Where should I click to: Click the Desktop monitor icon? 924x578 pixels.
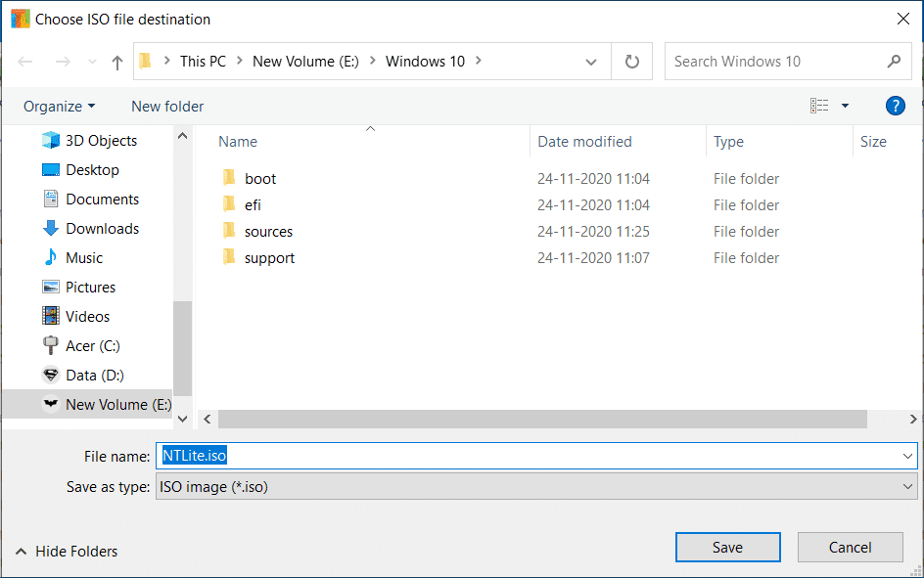51,169
